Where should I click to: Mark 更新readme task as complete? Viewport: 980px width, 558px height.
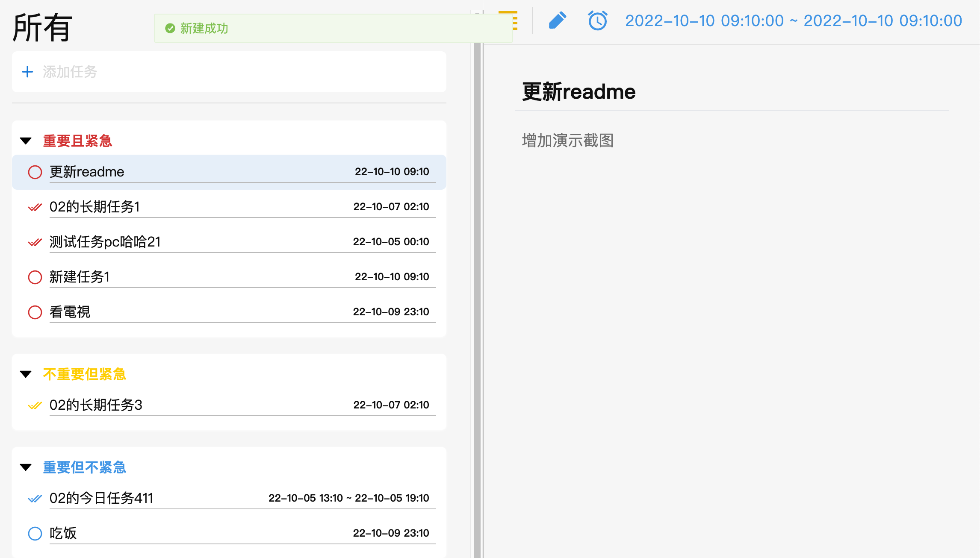click(35, 172)
